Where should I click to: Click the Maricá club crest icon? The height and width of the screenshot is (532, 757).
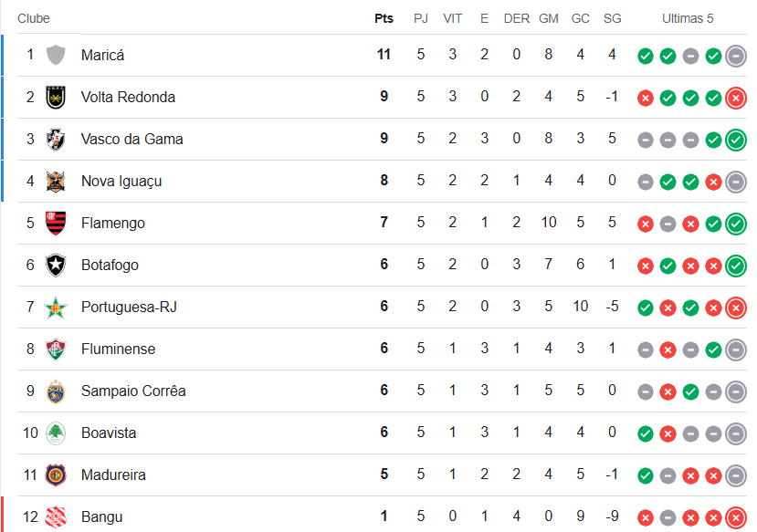tap(56, 55)
